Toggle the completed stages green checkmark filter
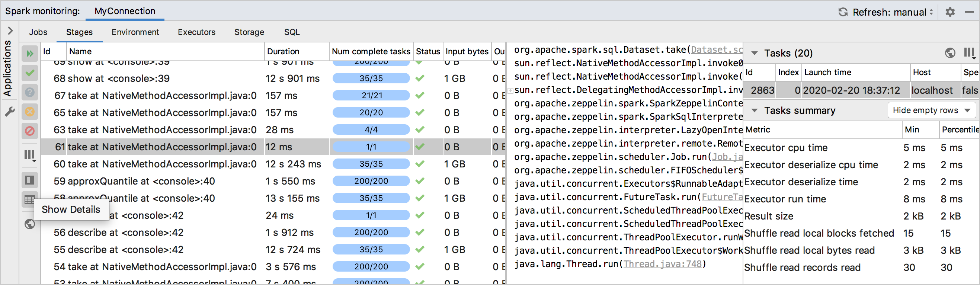980x285 pixels. [x=30, y=73]
